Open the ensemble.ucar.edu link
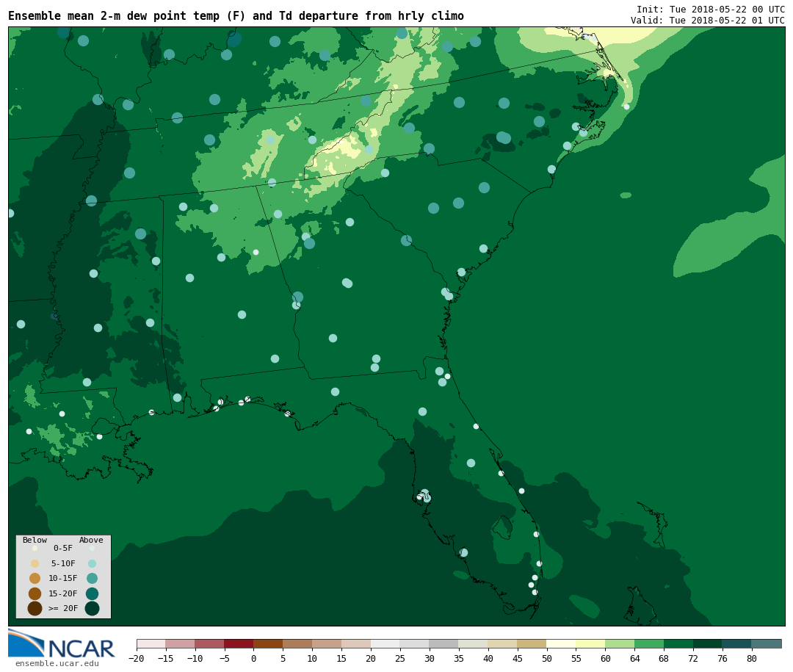Image resolution: width=793 pixels, height=672 pixels. [57, 664]
